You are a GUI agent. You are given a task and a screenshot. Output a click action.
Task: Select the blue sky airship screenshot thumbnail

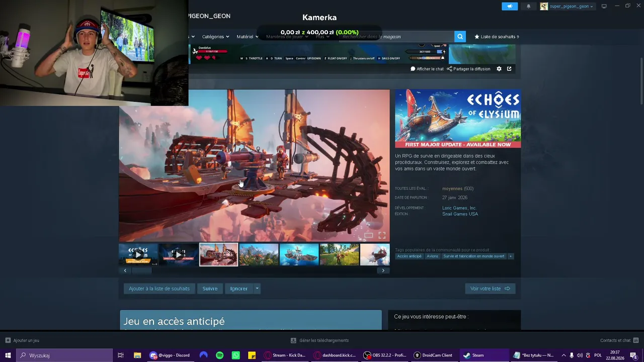coord(299,254)
